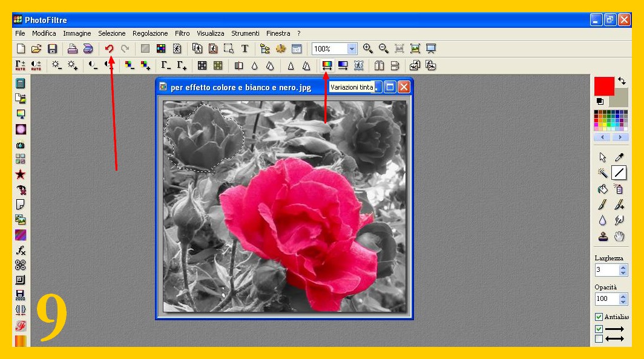Click the Text tool T icon

click(245, 49)
